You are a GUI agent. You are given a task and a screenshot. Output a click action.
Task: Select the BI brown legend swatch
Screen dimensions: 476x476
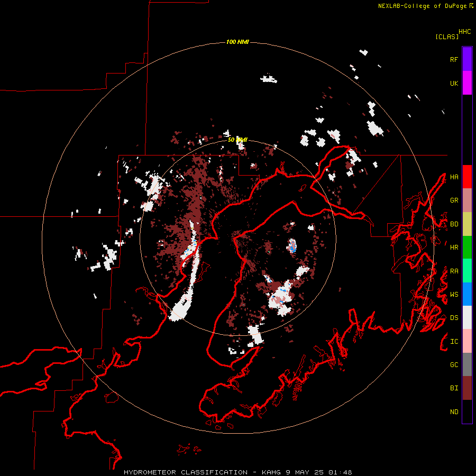pos(467,388)
